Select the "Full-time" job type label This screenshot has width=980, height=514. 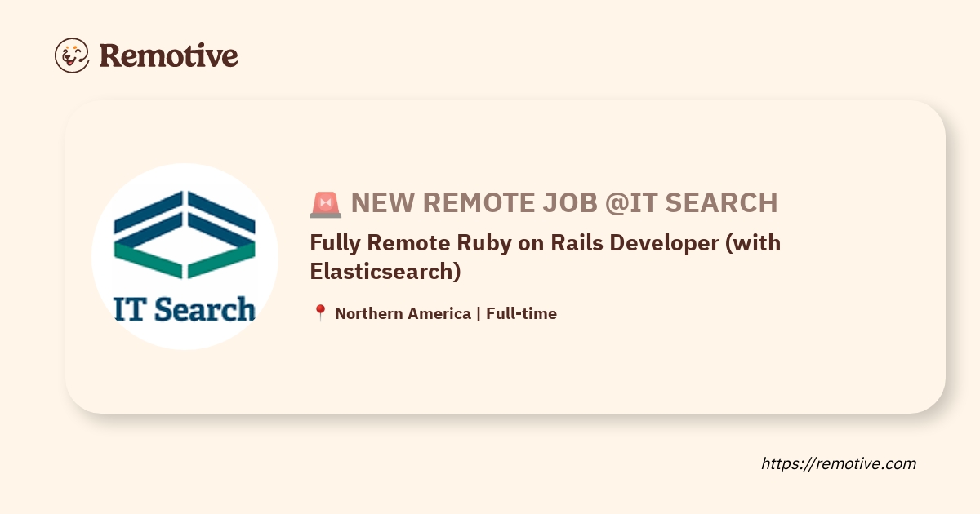point(521,313)
